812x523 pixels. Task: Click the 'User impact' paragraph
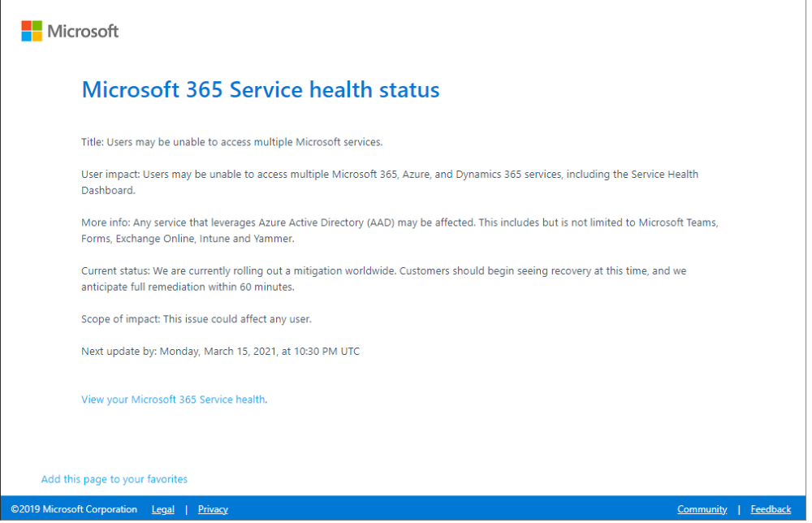[390, 182]
